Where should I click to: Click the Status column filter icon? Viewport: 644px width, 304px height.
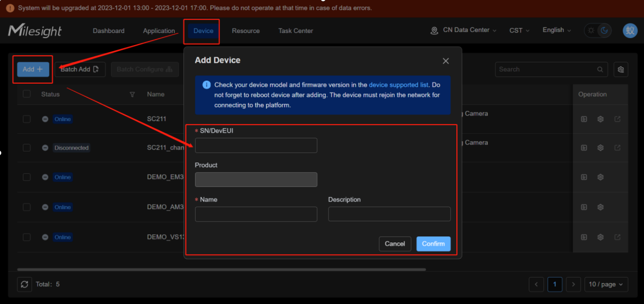[x=132, y=95]
